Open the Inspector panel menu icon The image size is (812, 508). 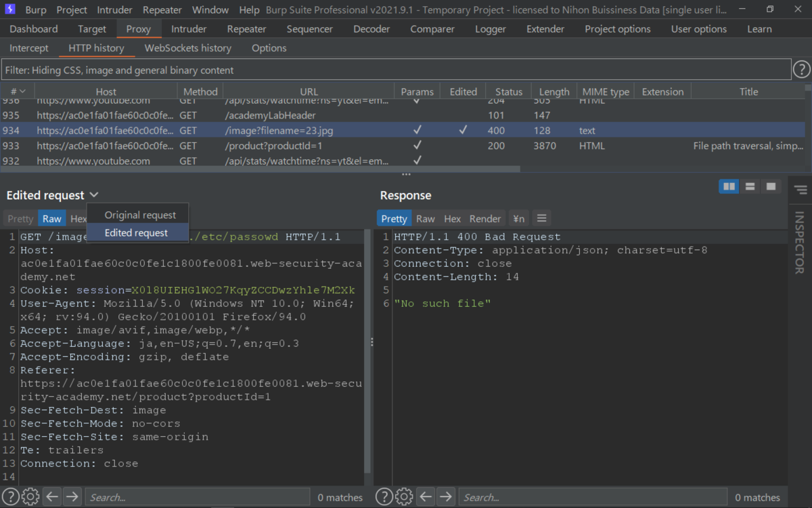pyautogui.click(x=800, y=190)
